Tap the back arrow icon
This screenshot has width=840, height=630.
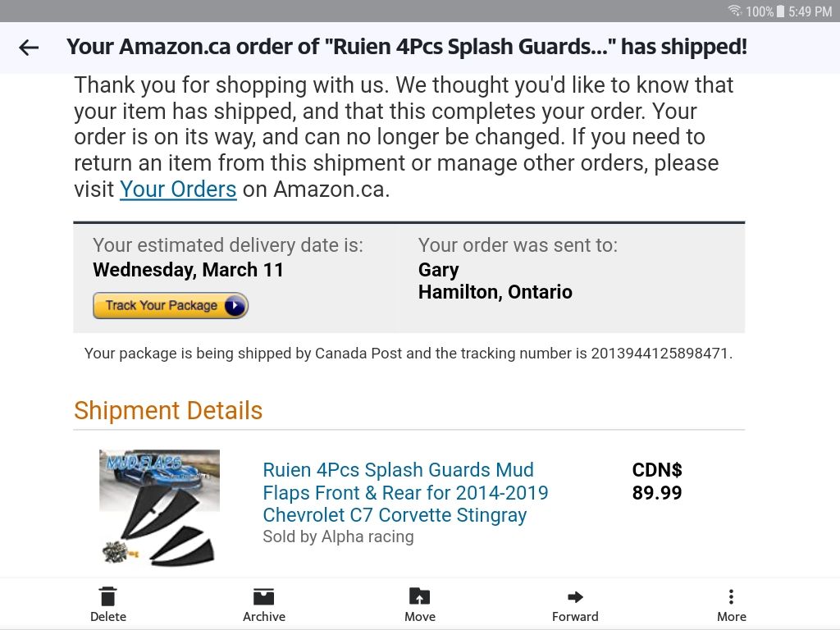tap(29, 48)
